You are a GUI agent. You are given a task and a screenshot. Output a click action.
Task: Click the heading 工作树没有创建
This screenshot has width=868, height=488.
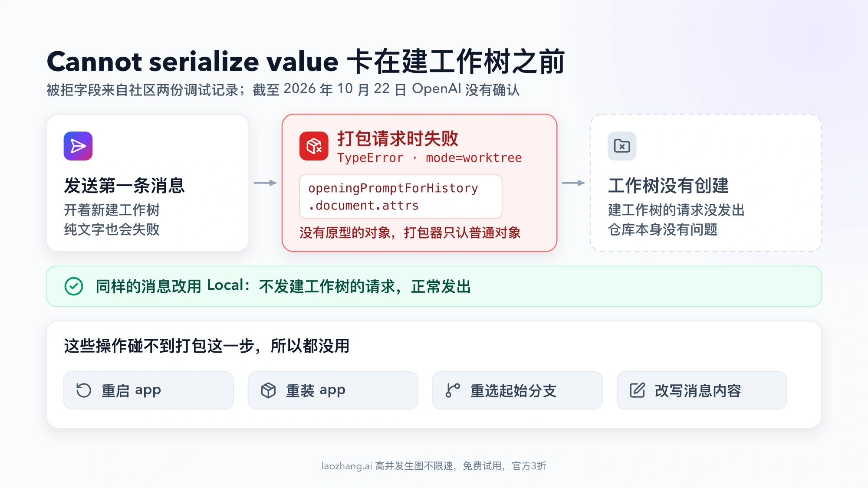pyautogui.click(x=668, y=185)
